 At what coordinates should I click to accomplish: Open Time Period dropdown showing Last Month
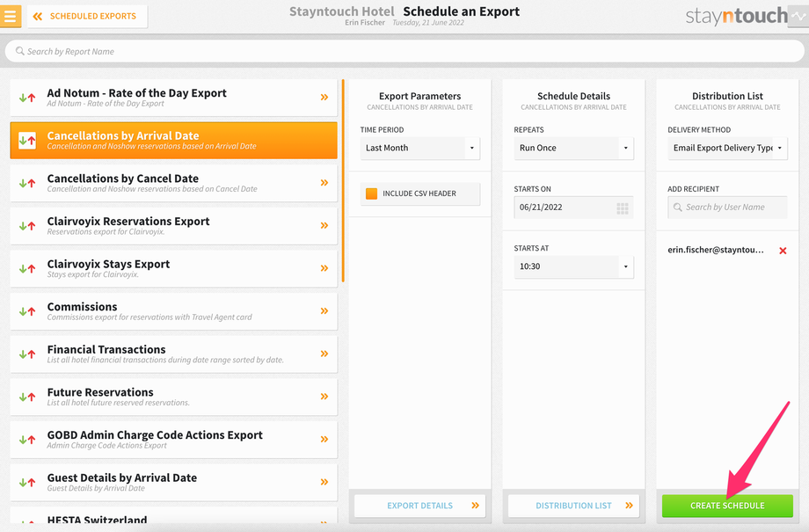click(420, 148)
